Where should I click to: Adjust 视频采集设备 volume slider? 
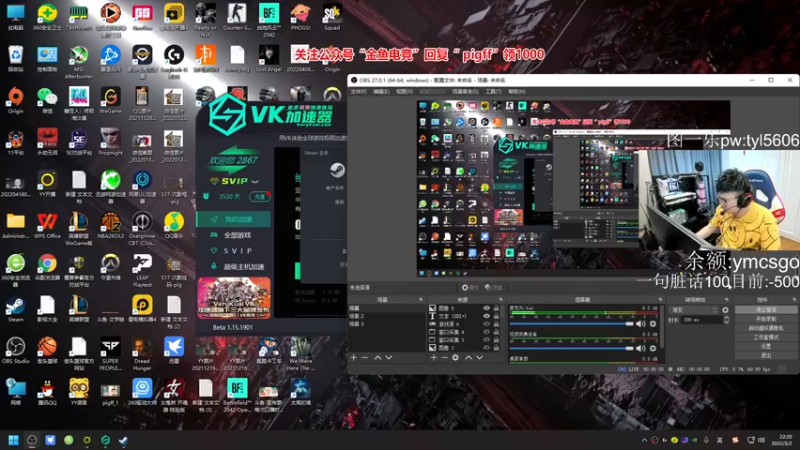571,348
